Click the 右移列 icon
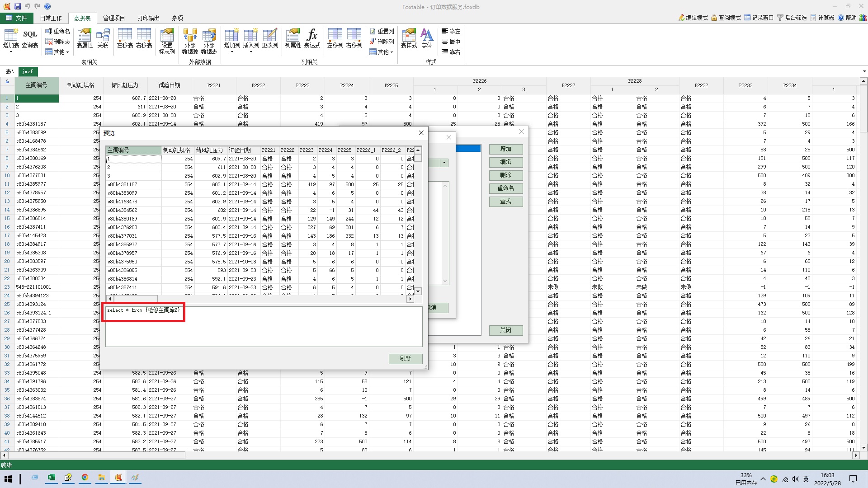868x488 pixels. point(354,38)
